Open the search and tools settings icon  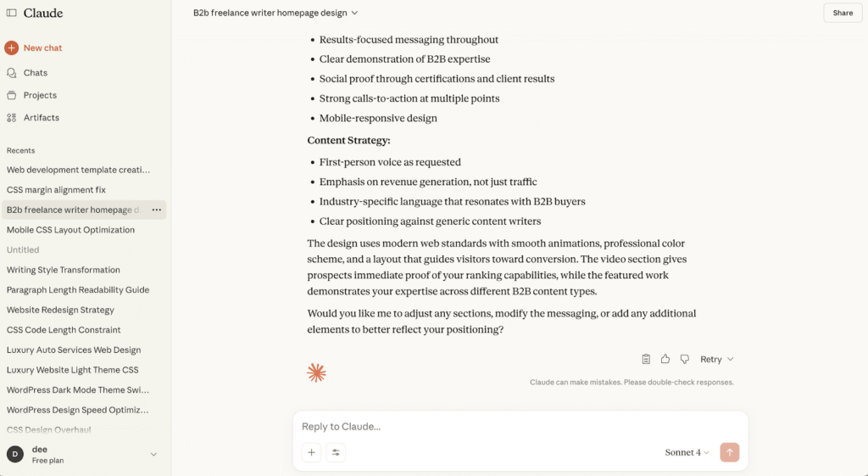(x=336, y=452)
